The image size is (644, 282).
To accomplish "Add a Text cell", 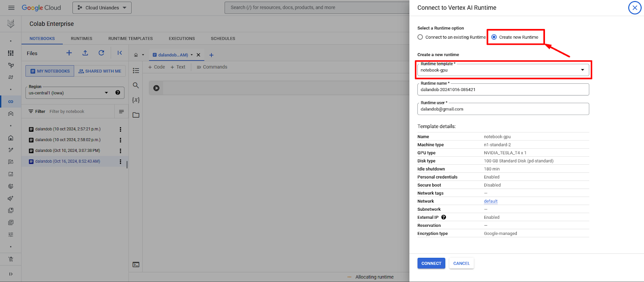I will [178, 67].
